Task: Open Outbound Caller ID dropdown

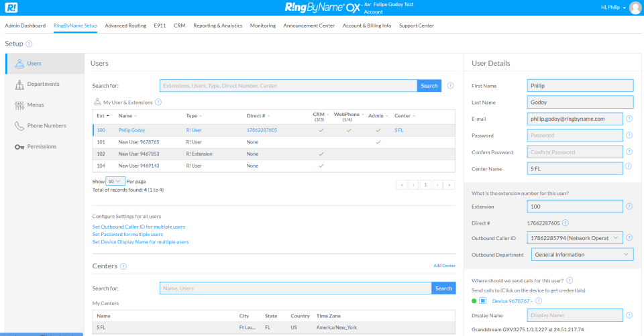Action: (x=575, y=238)
